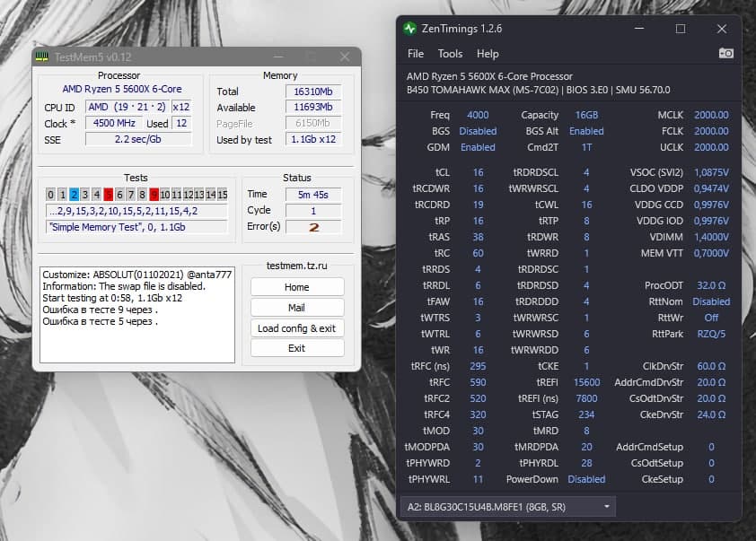Click the MCLK value 2000.00

(711, 115)
